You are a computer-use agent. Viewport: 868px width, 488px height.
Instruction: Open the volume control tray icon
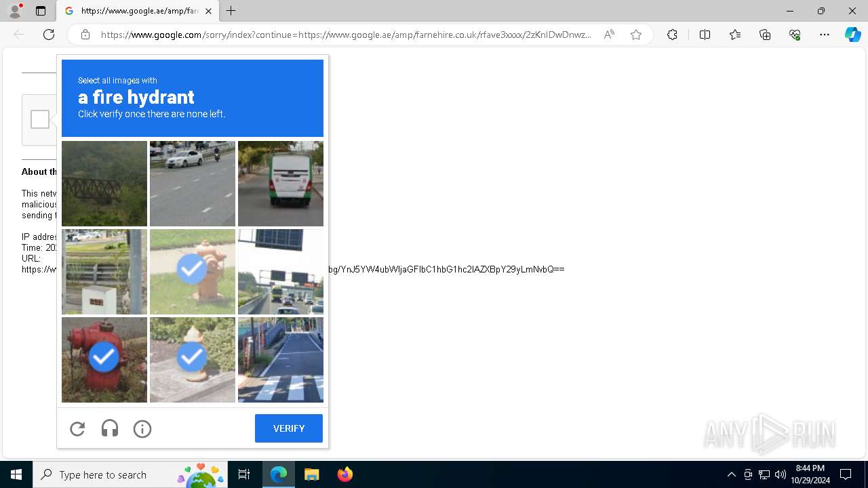click(x=781, y=474)
